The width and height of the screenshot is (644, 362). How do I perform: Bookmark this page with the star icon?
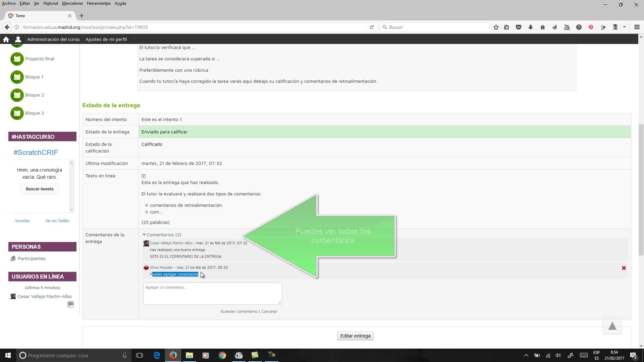point(496,27)
